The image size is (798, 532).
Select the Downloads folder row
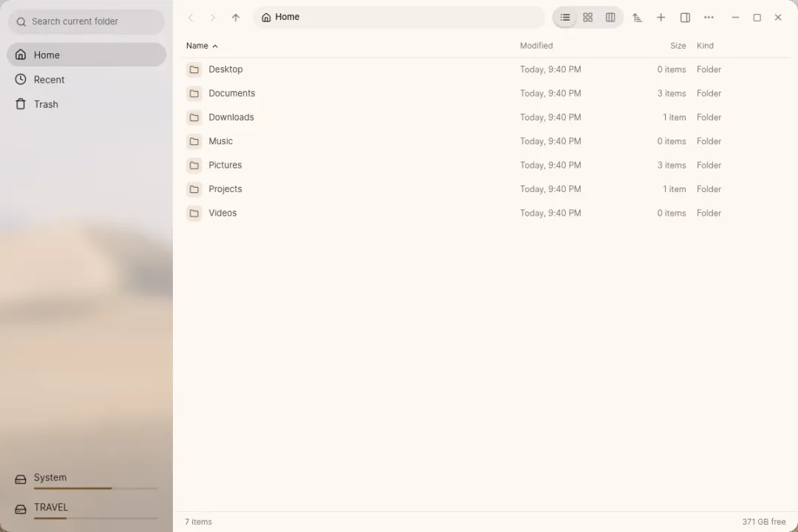tap(485, 117)
